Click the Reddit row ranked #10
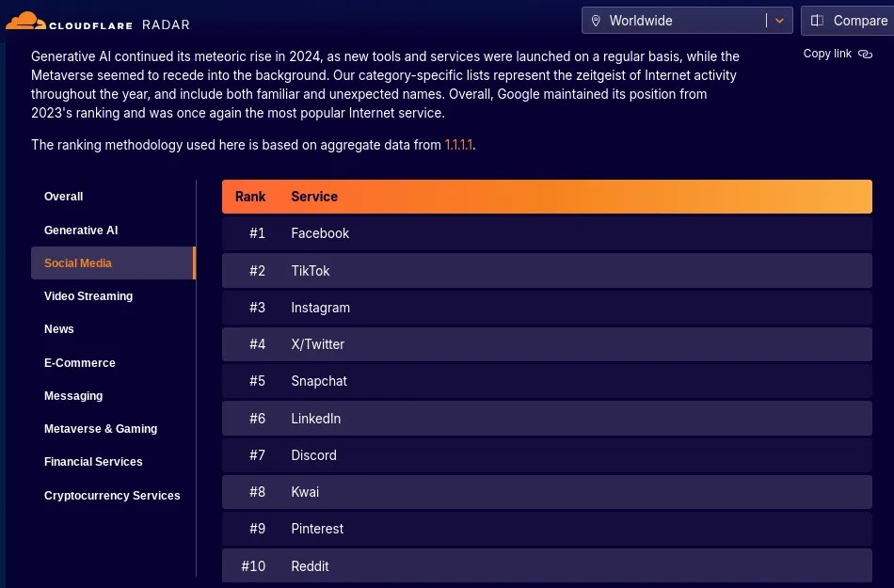This screenshot has width=894, height=588. [x=547, y=565]
